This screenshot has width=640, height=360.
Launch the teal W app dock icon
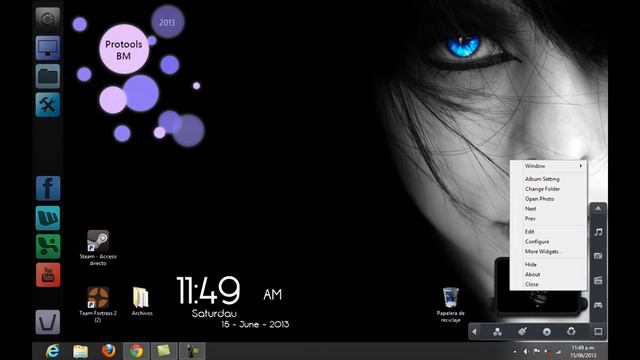click(48, 218)
